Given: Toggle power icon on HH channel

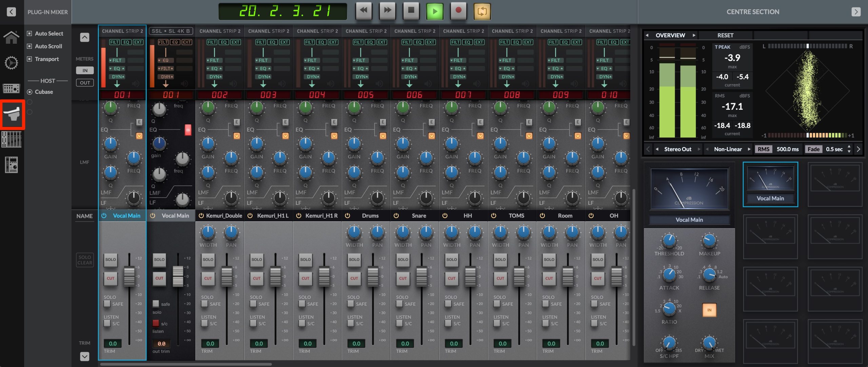Looking at the screenshot, I should (x=445, y=216).
